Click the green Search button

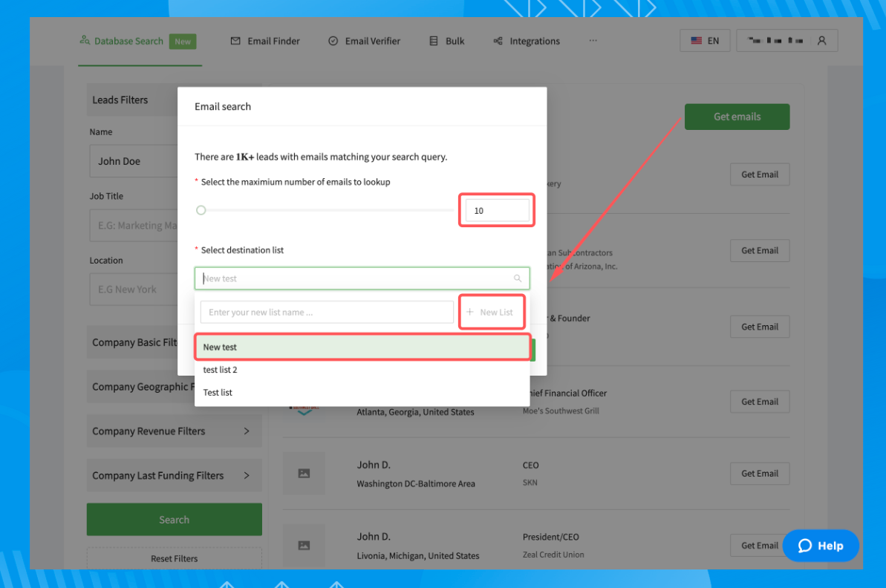[174, 520]
